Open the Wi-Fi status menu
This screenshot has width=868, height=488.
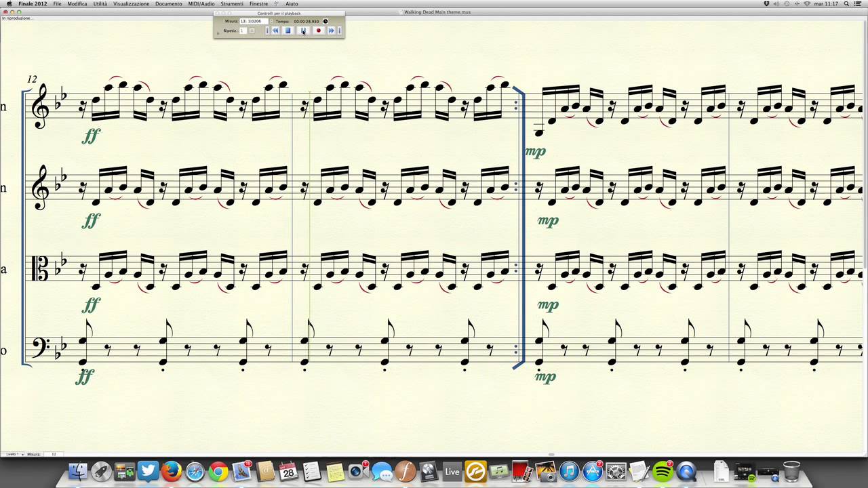click(x=807, y=4)
